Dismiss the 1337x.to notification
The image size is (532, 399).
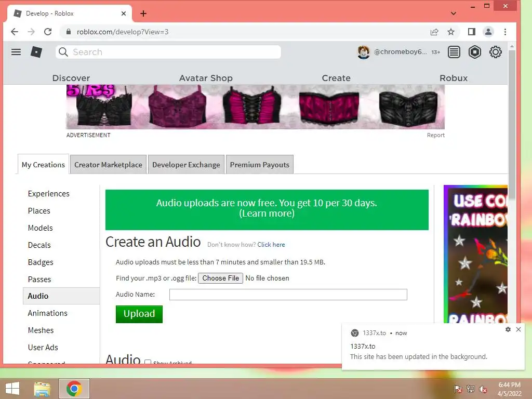(518, 329)
